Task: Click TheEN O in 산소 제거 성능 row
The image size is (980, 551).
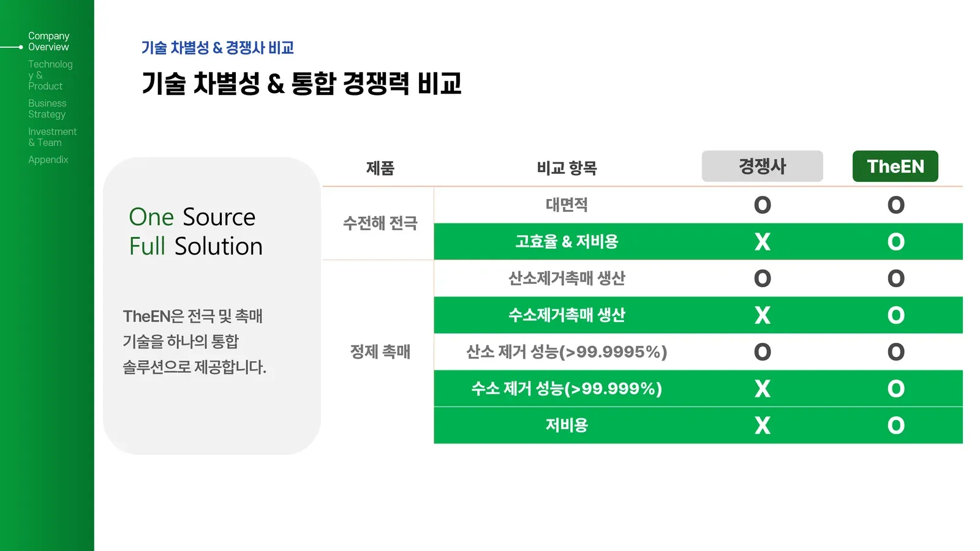Action: point(896,352)
